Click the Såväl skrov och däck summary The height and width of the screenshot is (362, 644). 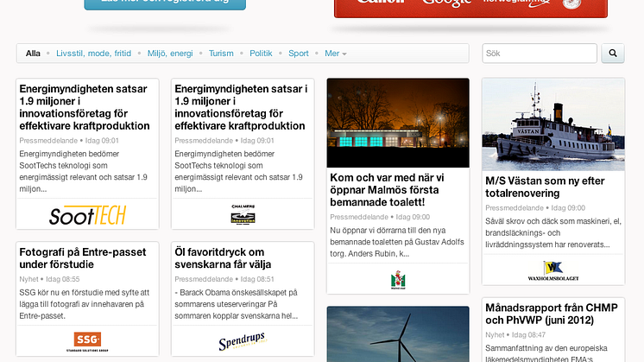[553, 232]
